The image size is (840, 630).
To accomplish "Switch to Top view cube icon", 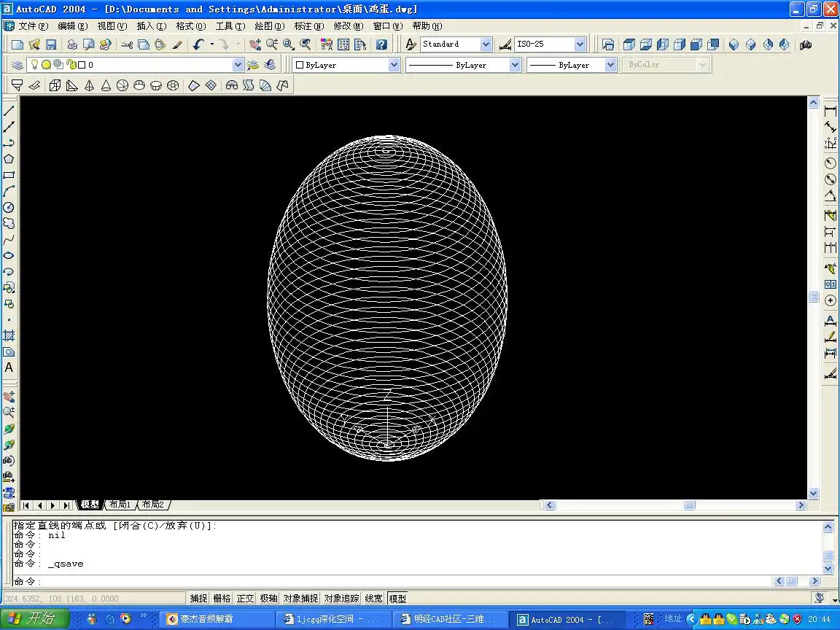I will [629, 44].
